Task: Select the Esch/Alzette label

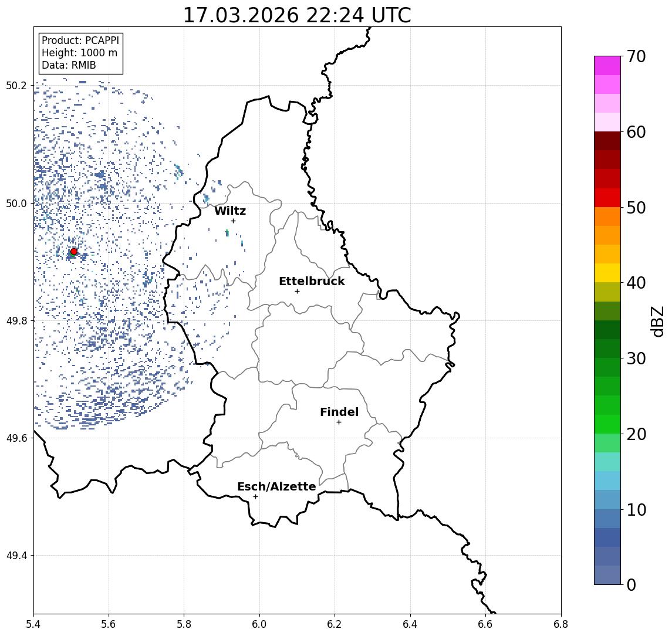Action: pos(276,486)
